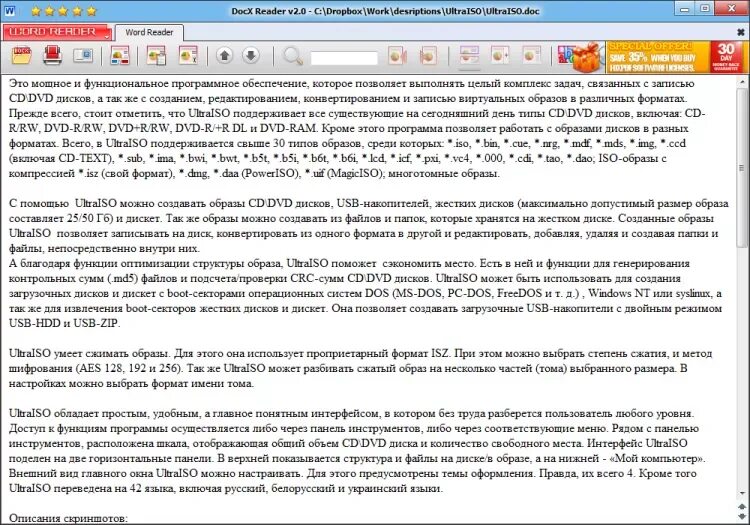Click the text '(AES 128, 192 и 256)'
Viewport: 750px width, 525px height.
click(x=128, y=369)
